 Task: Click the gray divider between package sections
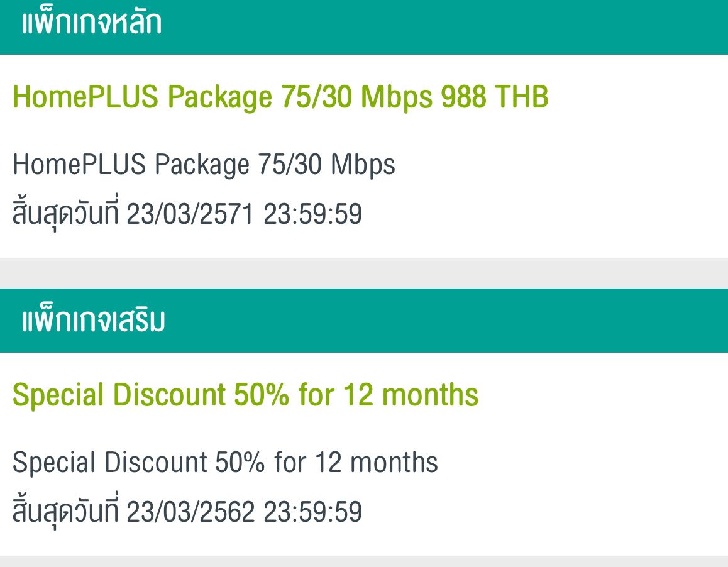[364, 273]
